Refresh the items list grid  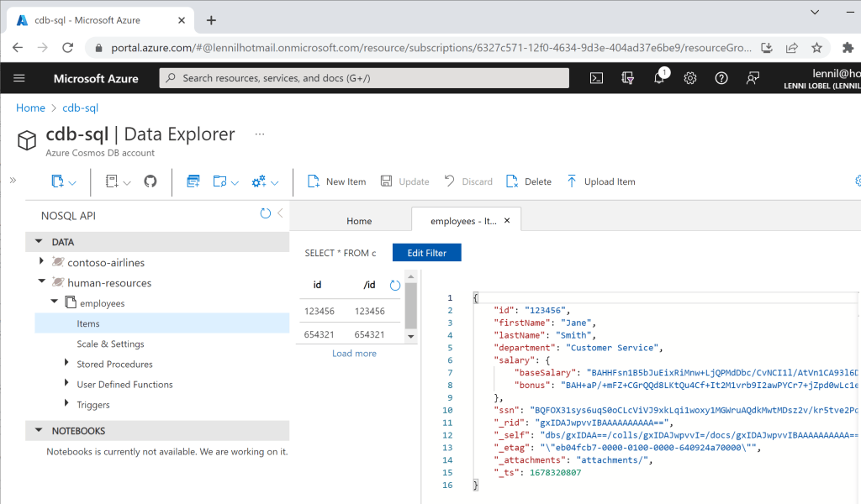395,285
